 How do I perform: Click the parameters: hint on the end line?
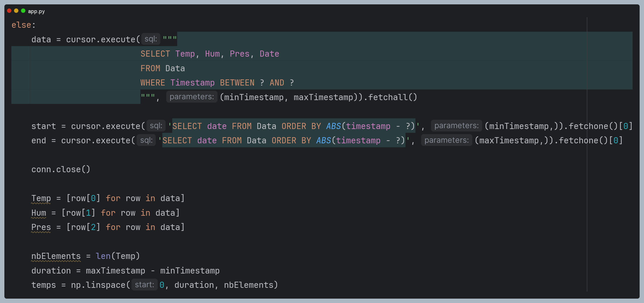point(446,140)
